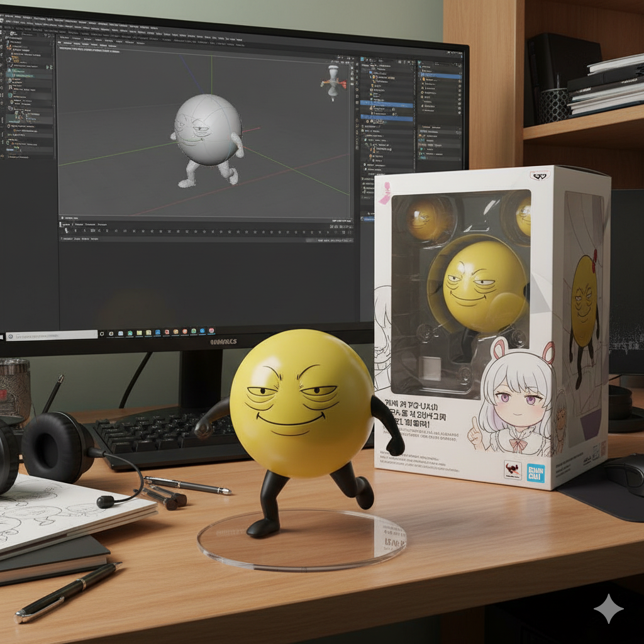Open the circle icon beside the taskbar search box

click(x=102, y=334)
